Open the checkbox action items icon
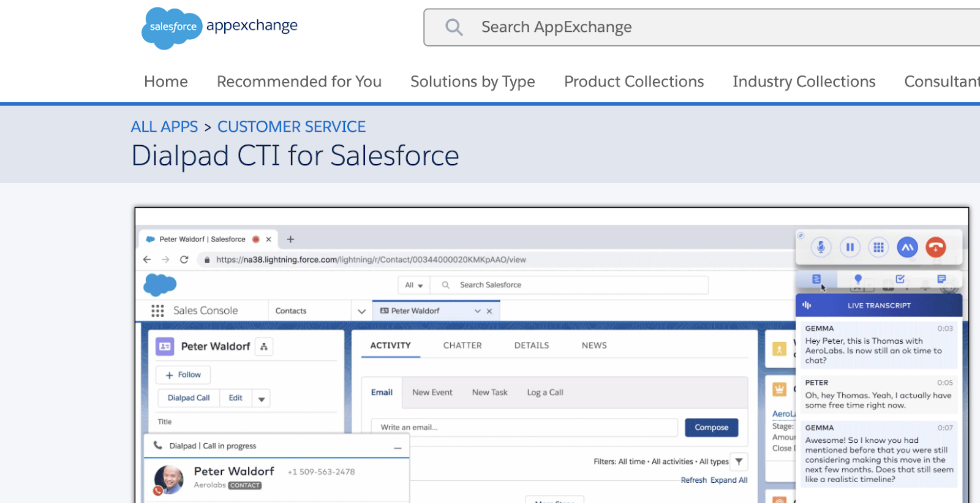The width and height of the screenshot is (980, 503). [x=900, y=279]
